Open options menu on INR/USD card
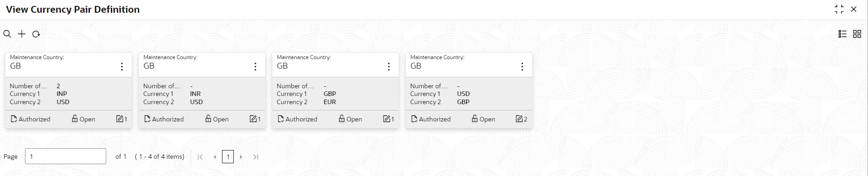Screen dimensions: 868x176 click(255, 66)
